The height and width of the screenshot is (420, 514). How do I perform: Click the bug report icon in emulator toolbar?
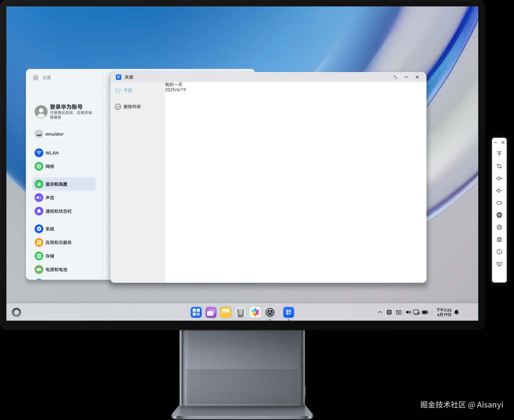pos(499,239)
